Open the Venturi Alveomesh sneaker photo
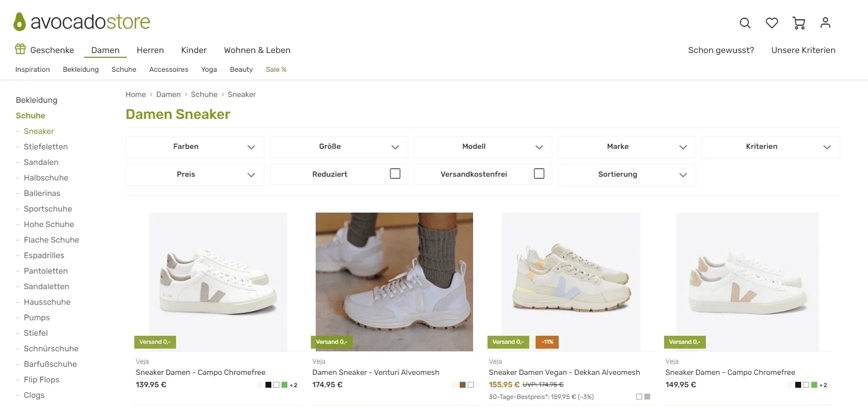 click(394, 282)
